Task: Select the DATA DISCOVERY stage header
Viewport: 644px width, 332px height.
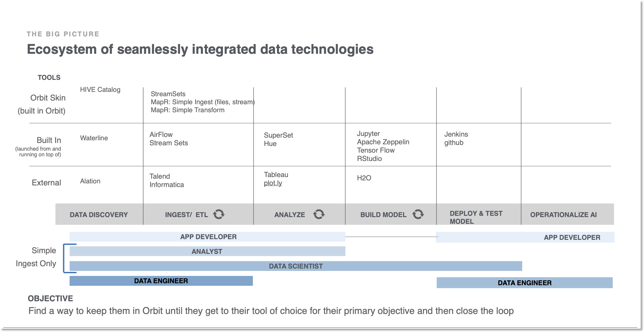Action: click(x=99, y=215)
